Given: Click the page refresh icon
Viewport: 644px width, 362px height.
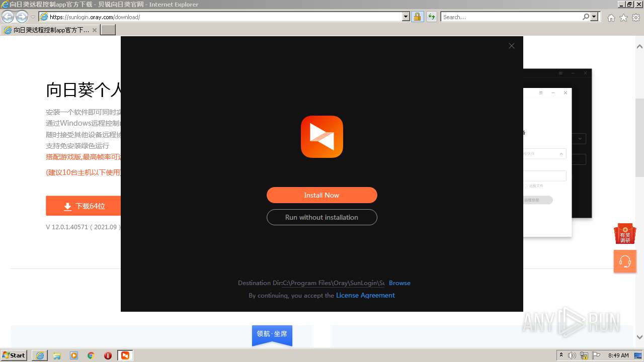Looking at the screenshot, I should pyautogui.click(x=431, y=17).
